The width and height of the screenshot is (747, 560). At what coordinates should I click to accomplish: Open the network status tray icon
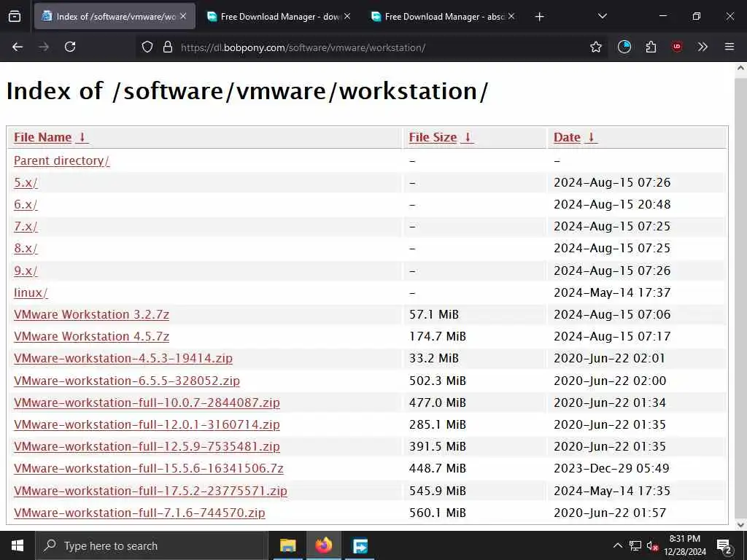pyautogui.click(x=635, y=545)
